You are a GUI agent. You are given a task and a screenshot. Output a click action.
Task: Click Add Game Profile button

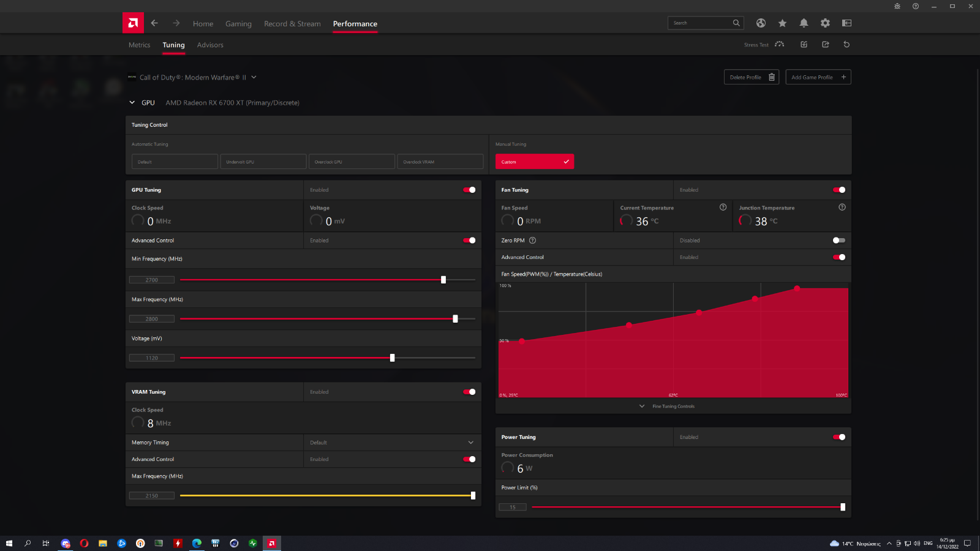coord(818,77)
